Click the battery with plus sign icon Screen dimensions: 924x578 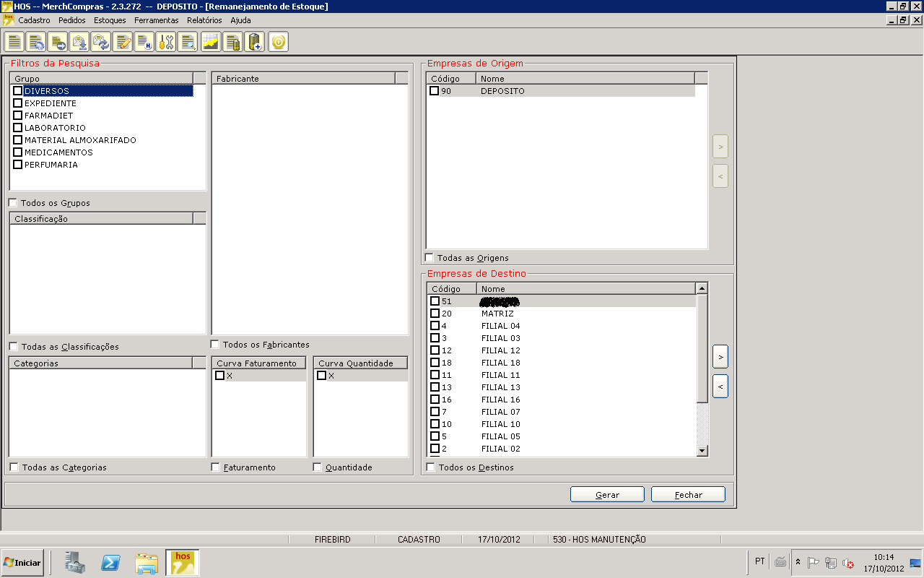[255, 42]
